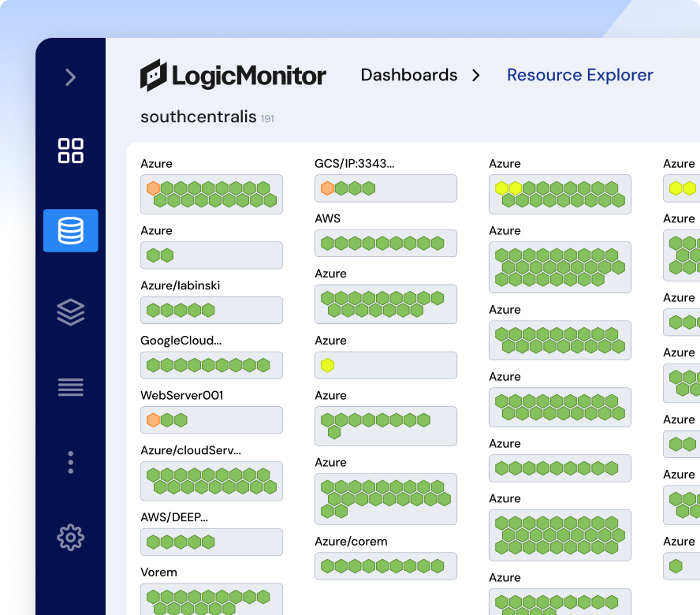Click the horizontal lines list icon in sidebar
700x615 pixels.
click(70, 387)
